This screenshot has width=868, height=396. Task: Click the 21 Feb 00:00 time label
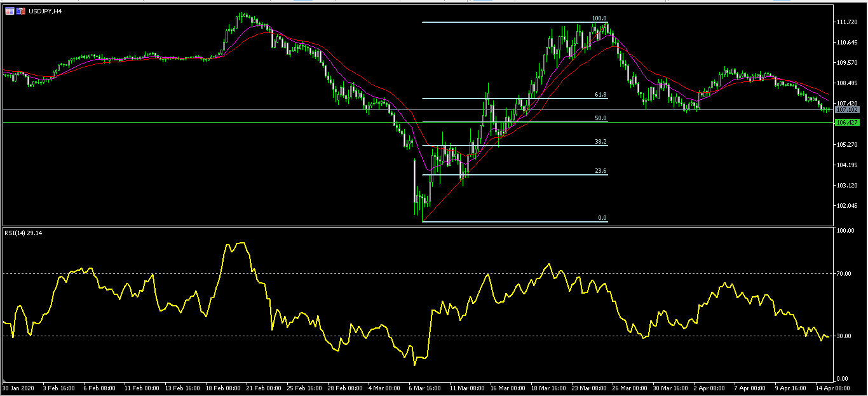[x=264, y=387]
